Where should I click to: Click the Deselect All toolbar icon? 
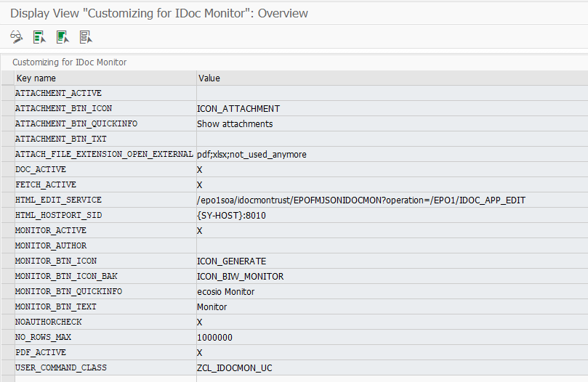(86, 37)
